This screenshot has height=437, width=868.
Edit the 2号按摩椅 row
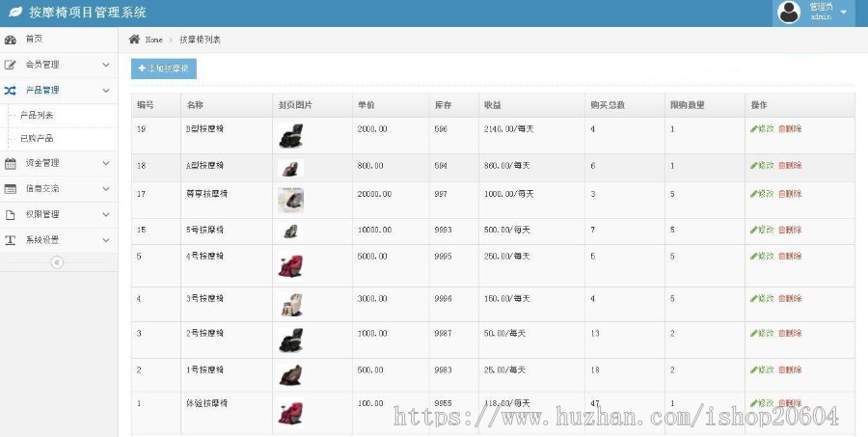(762, 333)
